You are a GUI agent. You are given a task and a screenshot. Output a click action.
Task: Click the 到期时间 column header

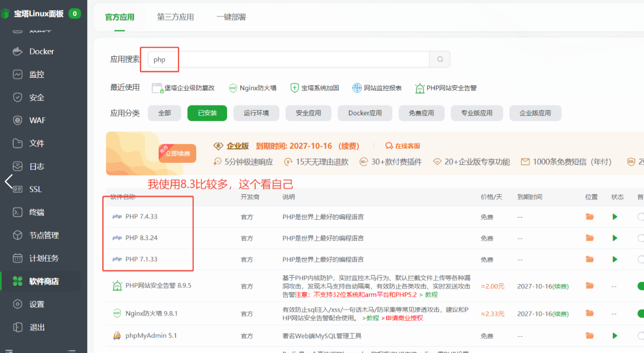[530, 197]
